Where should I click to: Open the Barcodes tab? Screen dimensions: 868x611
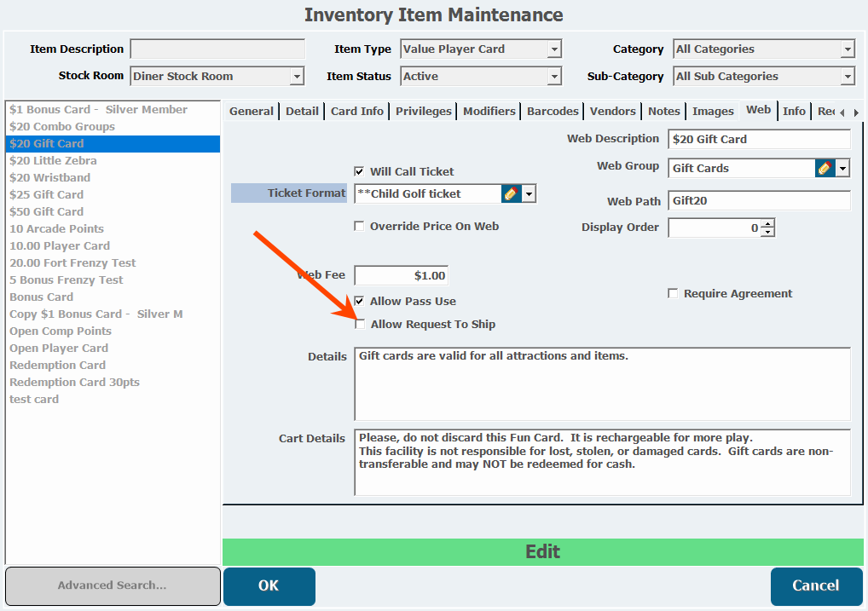[553, 111]
